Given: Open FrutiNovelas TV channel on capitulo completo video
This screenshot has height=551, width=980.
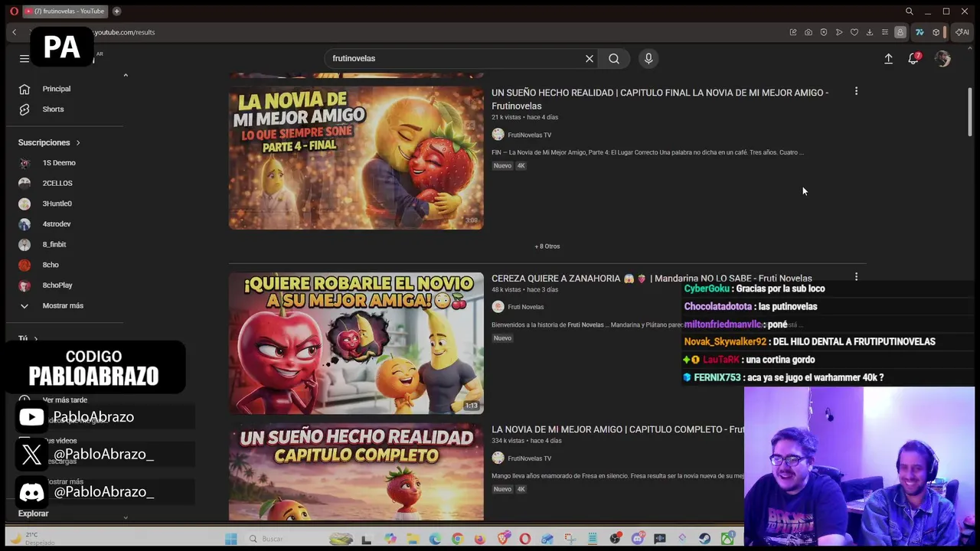Looking at the screenshot, I should click(x=529, y=458).
